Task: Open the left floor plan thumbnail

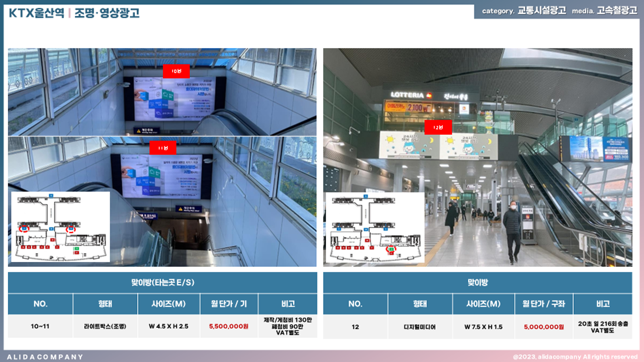Action: pyautogui.click(x=60, y=226)
